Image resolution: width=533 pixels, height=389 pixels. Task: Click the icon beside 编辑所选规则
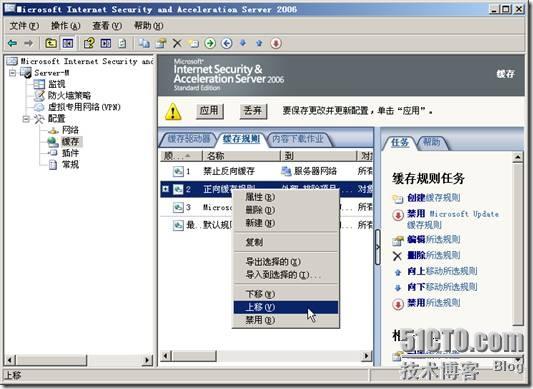[x=398, y=240]
